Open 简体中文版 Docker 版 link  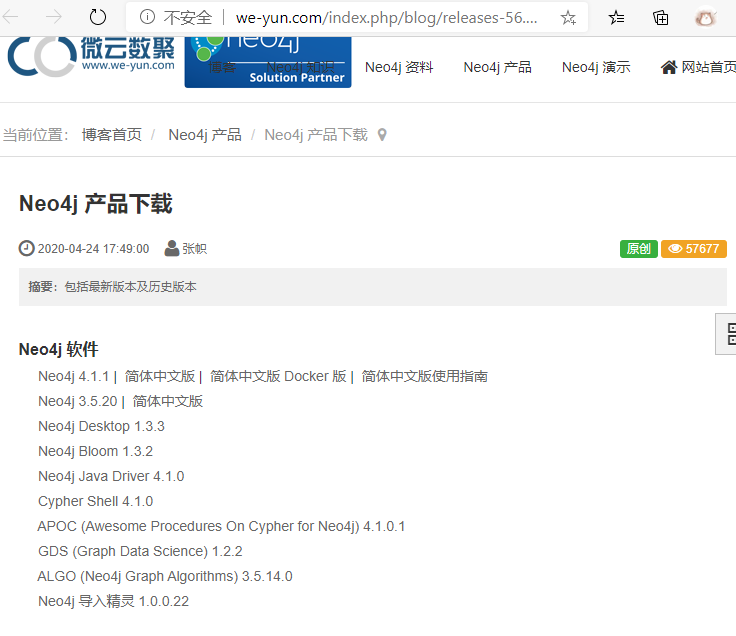(278, 376)
